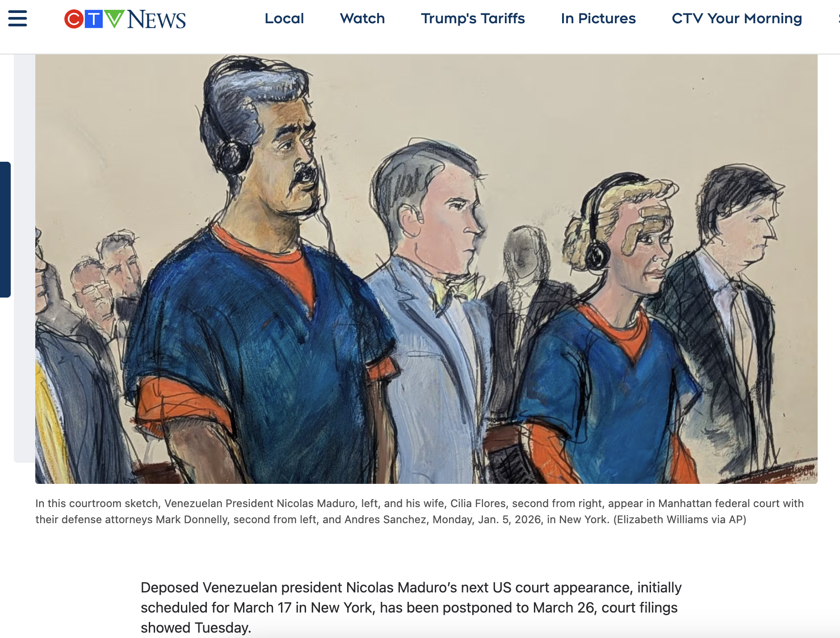Click the NEWS wordmark in header
The height and width of the screenshot is (638, 840).
point(156,20)
